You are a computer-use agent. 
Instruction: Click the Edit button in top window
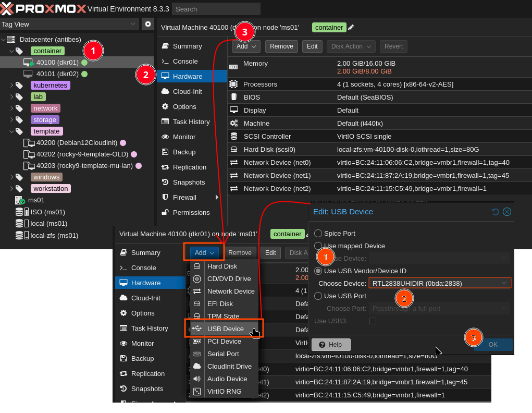(312, 46)
